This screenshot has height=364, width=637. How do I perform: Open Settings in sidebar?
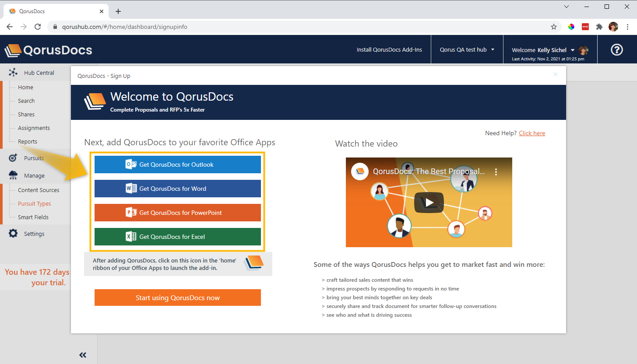(34, 234)
